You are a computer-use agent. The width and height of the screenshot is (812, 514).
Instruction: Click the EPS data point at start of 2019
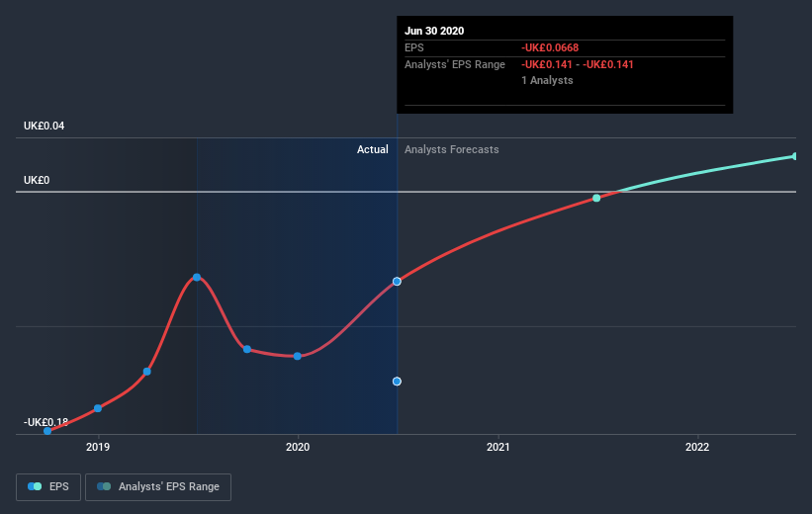tap(98, 408)
